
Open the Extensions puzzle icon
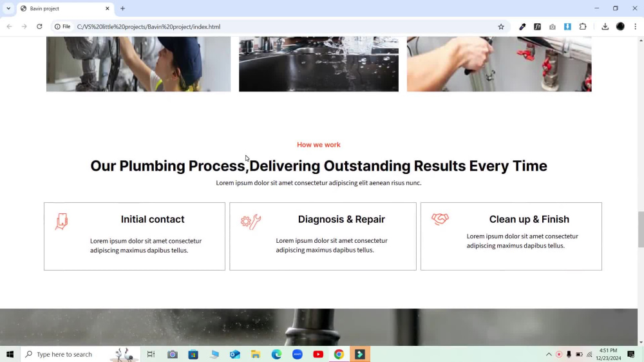(583, 26)
